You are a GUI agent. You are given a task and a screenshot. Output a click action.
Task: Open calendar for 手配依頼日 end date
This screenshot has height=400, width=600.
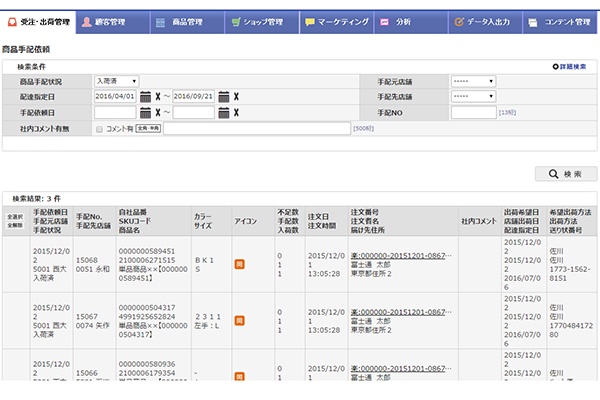tap(224, 113)
